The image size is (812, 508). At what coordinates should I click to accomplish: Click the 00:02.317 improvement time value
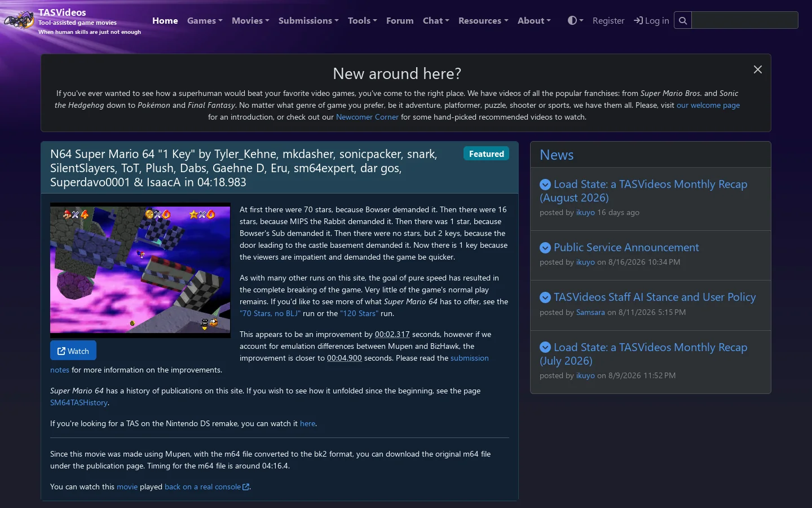tap(392, 335)
